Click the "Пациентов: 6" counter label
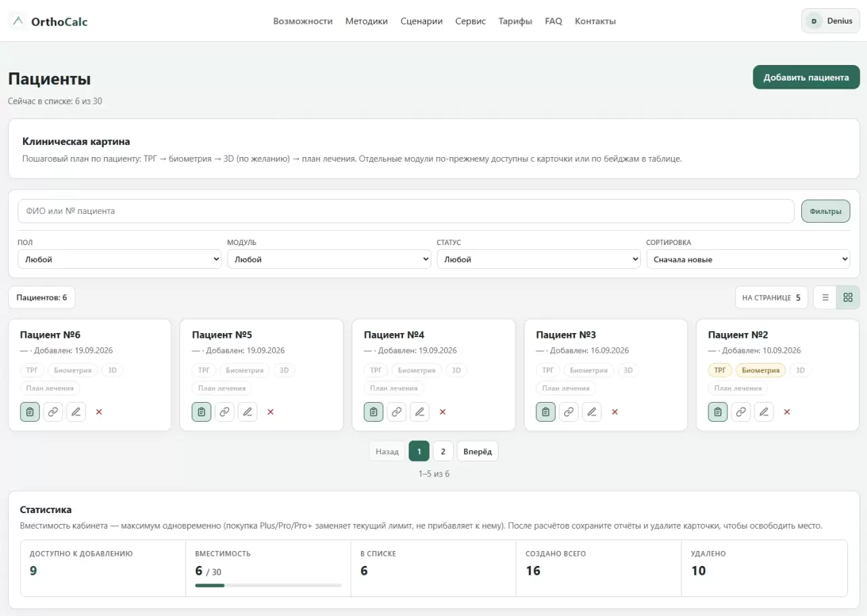 (x=42, y=297)
